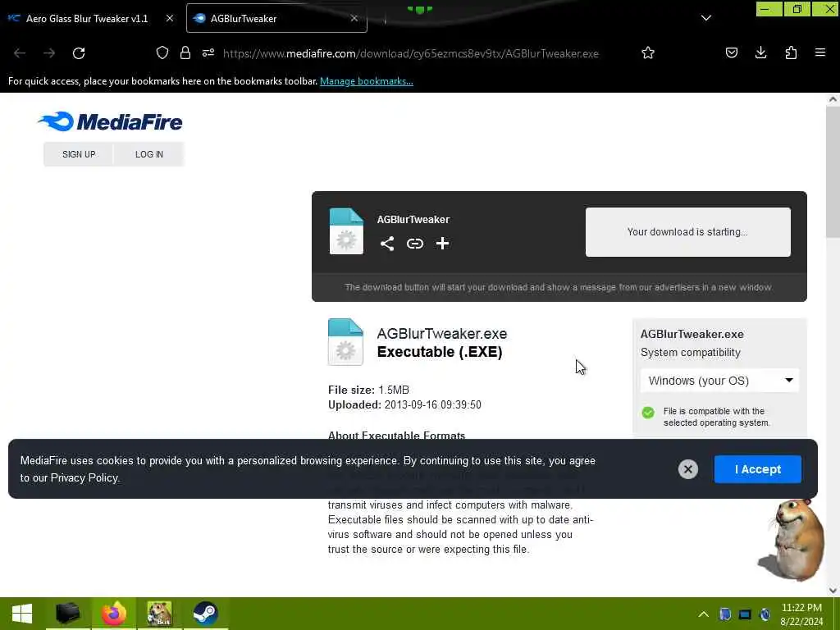Expand the Windows (your OS) dropdown
The image size is (840, 630).
(719, 381)
